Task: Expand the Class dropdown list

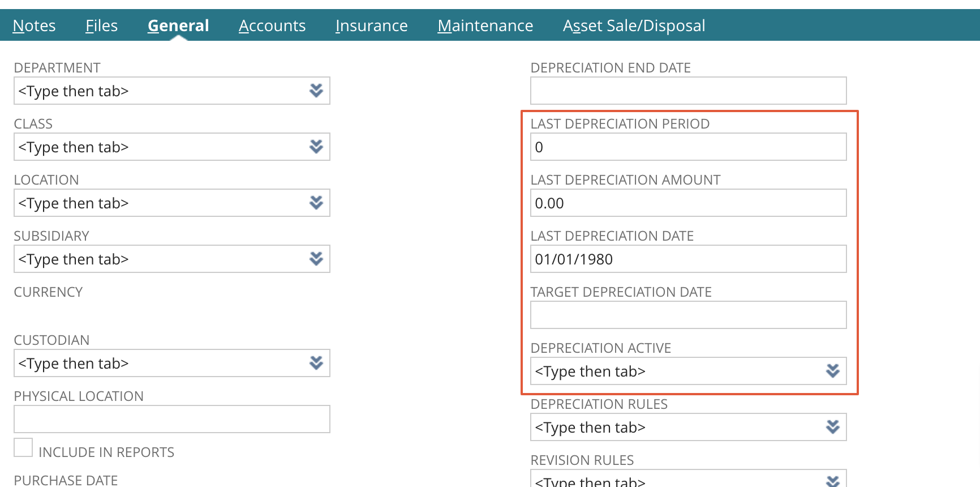Action: pyautogui.click(x=316, y=147)
